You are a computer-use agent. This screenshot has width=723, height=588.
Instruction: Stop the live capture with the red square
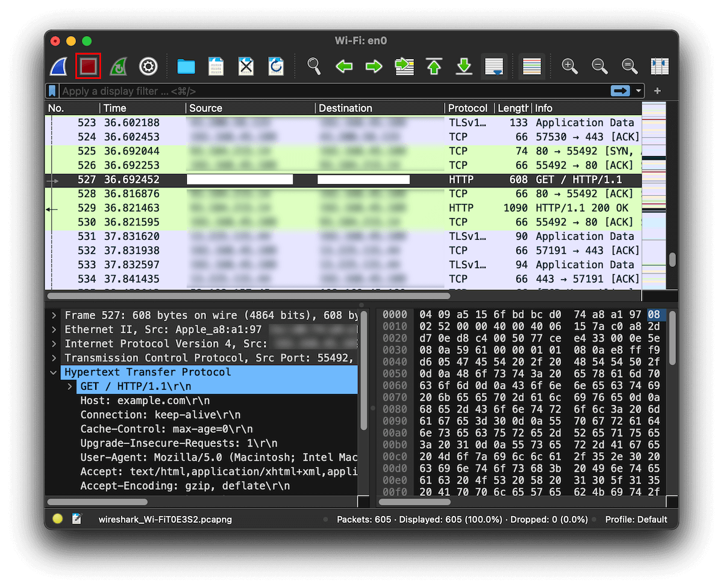88,66
